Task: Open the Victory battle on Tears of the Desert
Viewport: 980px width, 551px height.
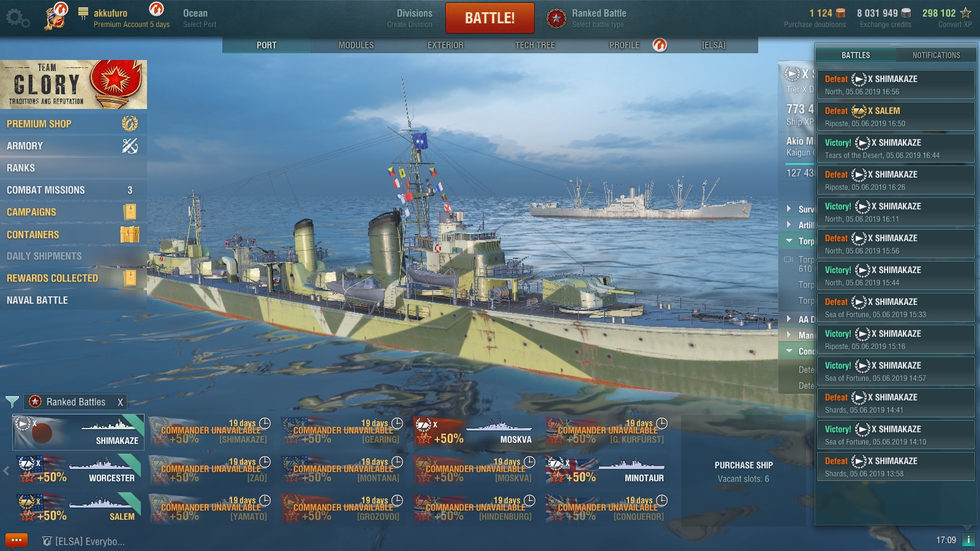Action: pos(895,148)
